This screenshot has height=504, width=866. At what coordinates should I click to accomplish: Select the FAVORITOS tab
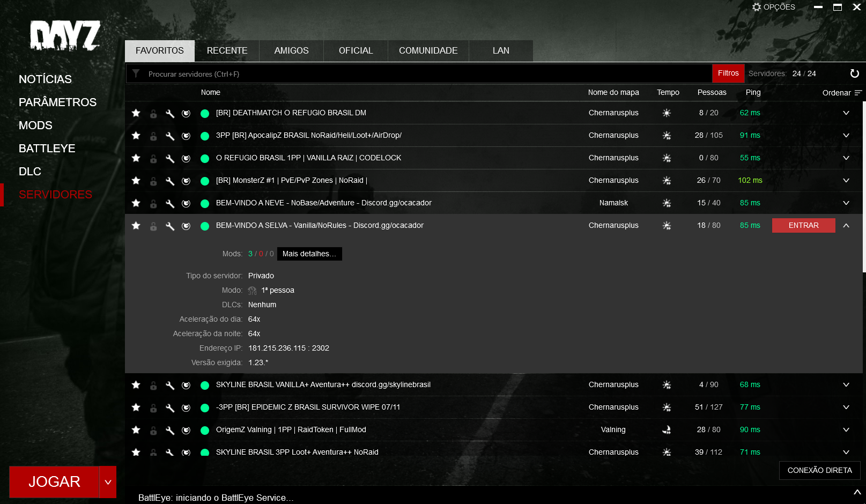[x=160, y=51]
